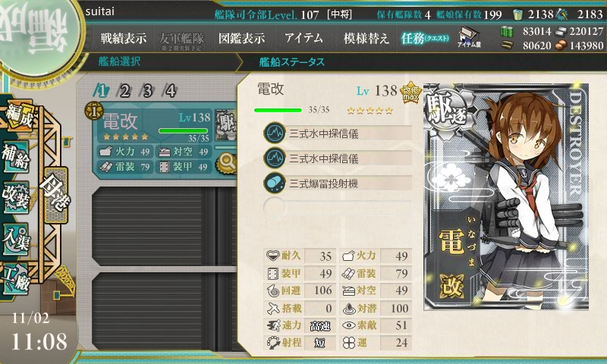Image resolution: width=607 pixels, height=364 pixels.
Task: Switch to fleet tab 4
Action: click(170, 91)
